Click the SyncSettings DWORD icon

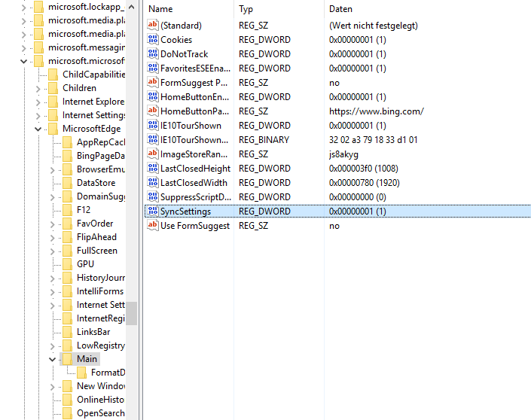point(152,211)
